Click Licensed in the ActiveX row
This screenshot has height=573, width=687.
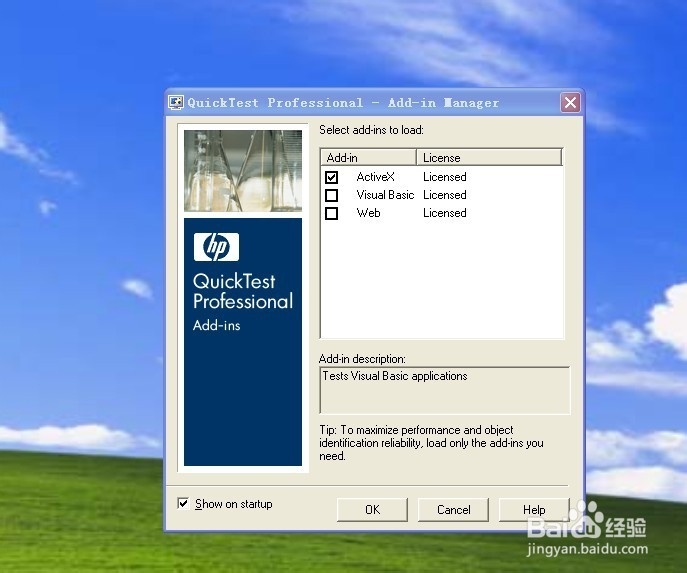[x=445, y=177]
